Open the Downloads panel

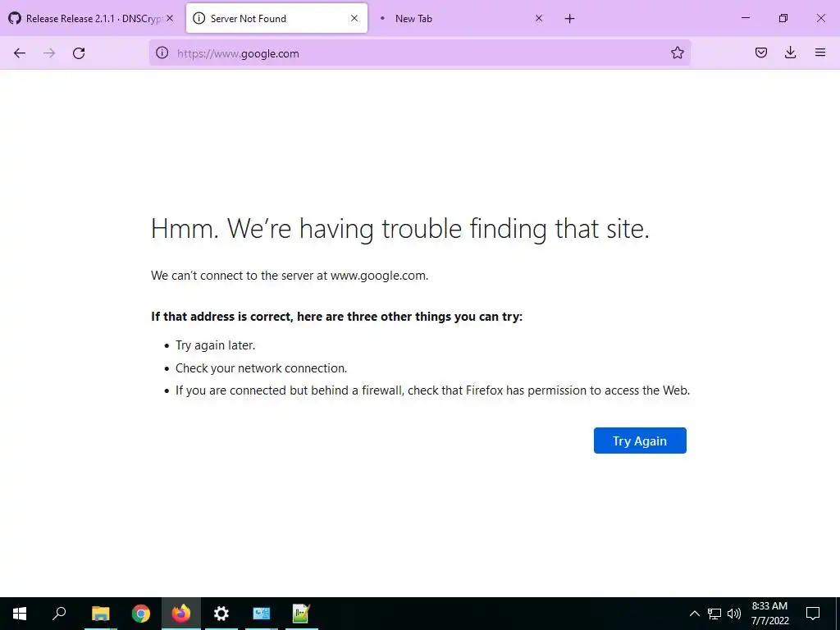coord(790,52)
